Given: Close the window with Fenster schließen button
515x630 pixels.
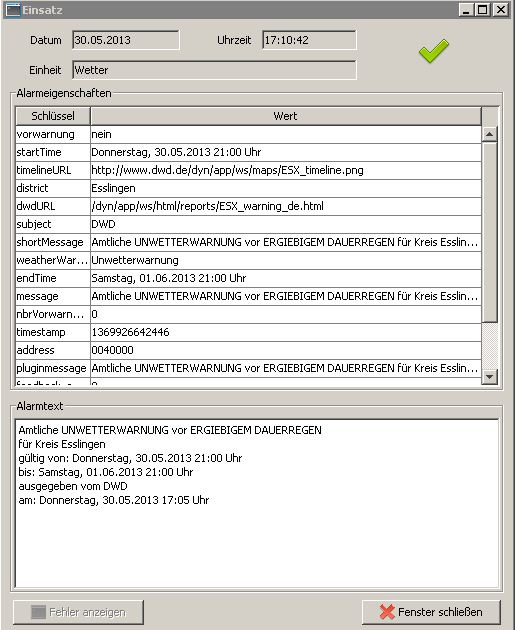Looking at the screenshot, I should pyautogui.click(x=431, y=612).
